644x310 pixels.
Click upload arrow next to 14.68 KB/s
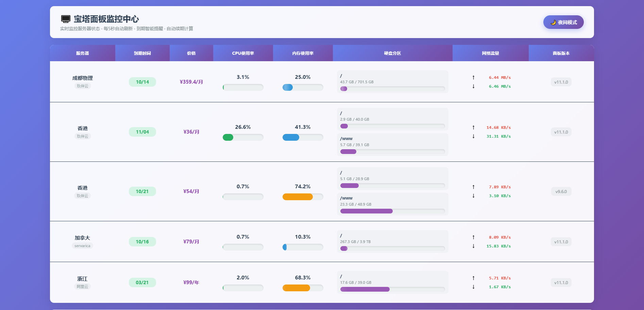coord(473,127)
